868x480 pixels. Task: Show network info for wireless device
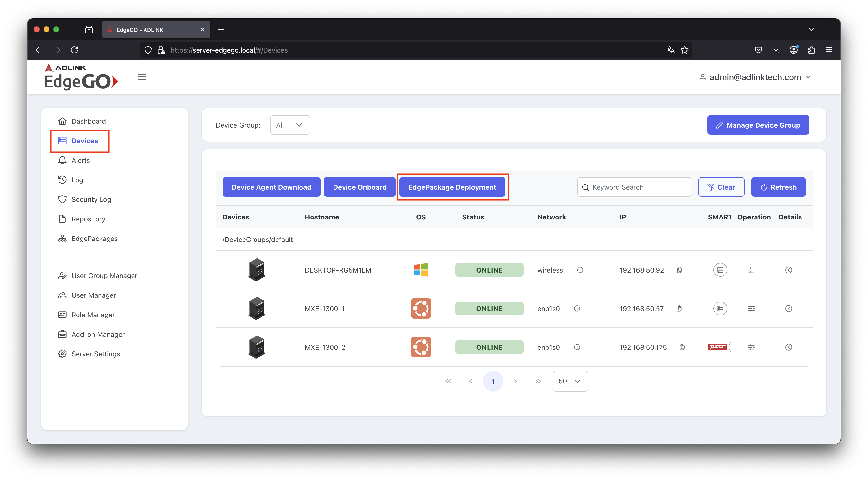click(x=580, y=270)
